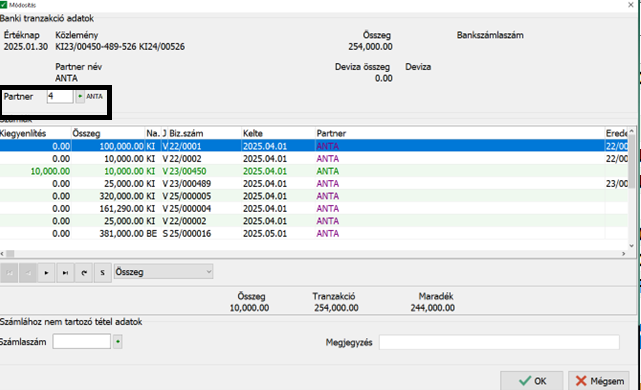Go to first record navigation button
Screen dimensions: 641x390
click(9, 273)
